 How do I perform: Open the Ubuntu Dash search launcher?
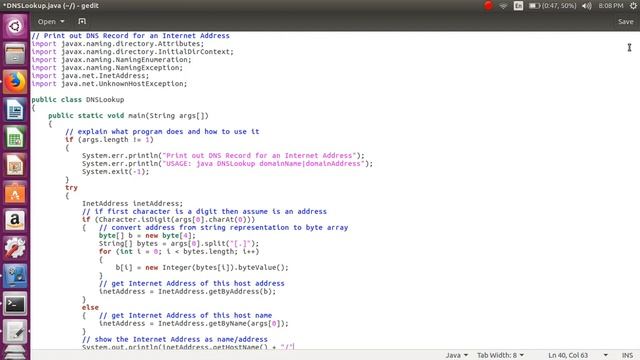tap(15, 26)
